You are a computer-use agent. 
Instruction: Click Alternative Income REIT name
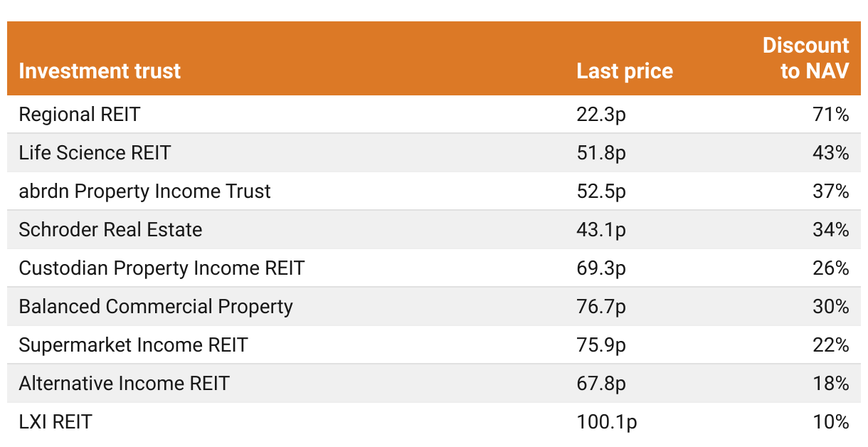124,384
